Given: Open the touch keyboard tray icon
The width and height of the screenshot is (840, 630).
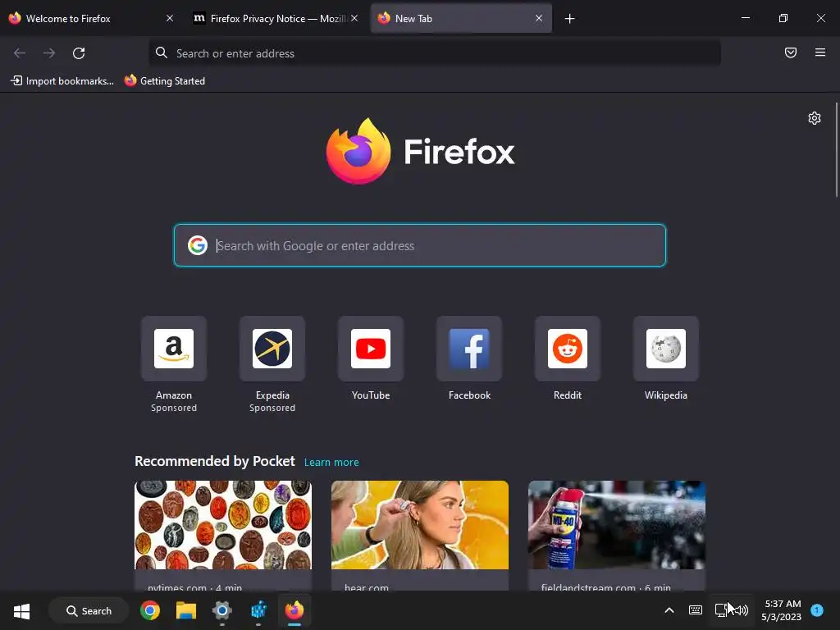Looking at the screenshot, I should [696, 610].
